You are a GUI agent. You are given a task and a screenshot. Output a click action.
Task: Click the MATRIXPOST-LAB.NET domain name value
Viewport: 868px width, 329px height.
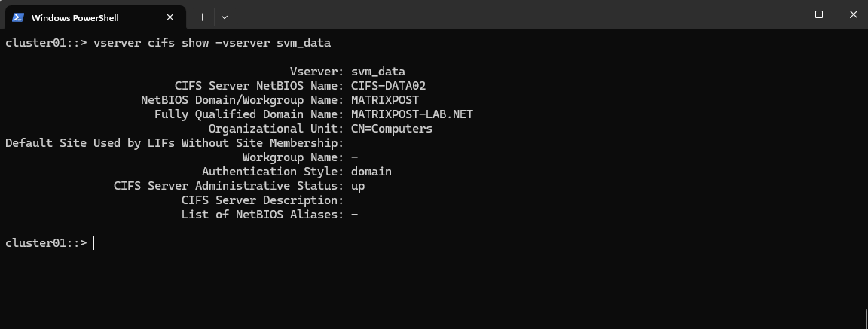tap(412, 114)
